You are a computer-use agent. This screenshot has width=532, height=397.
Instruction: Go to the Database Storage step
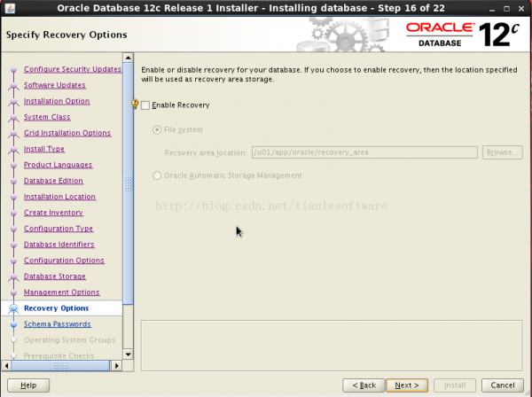55,276
